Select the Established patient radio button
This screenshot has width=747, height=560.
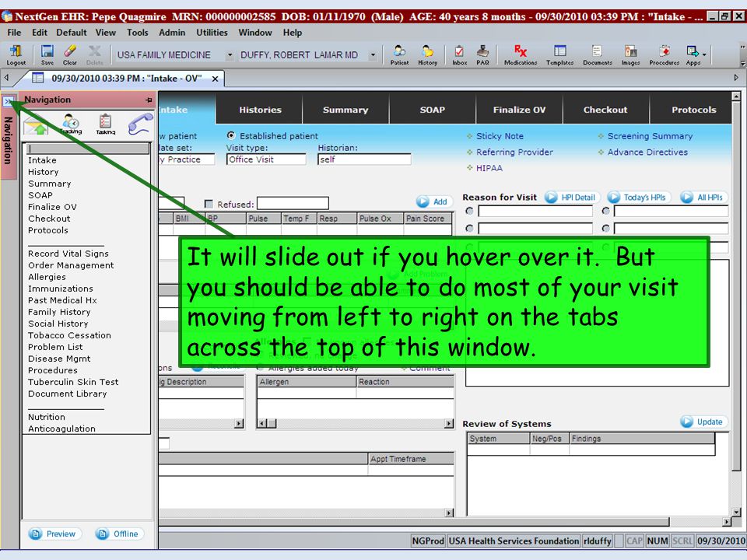pyautogui.click(x=231, y=135)
